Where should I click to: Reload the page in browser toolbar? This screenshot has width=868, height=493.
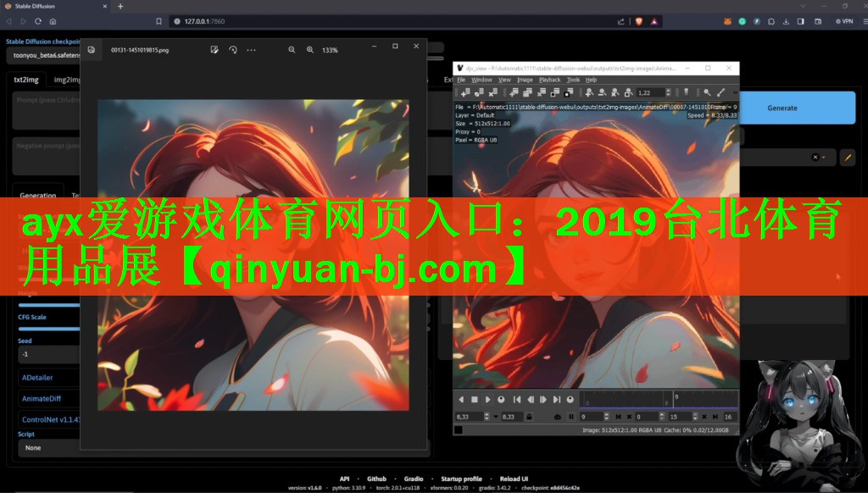coord(37,21)
